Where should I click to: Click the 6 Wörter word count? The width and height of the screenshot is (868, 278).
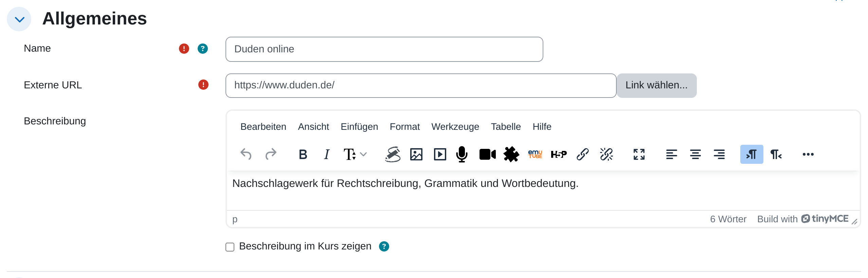click(728, 219)
